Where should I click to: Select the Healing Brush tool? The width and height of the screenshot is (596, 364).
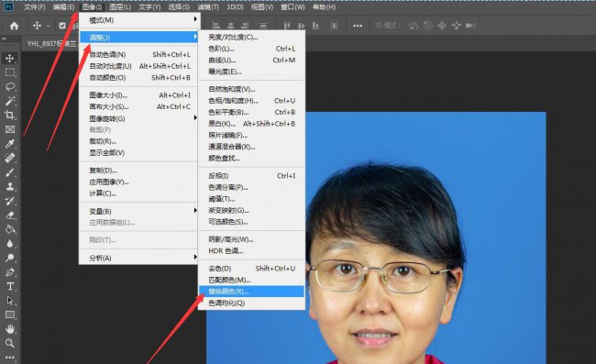pyautogui.click(x=10, y=158)
